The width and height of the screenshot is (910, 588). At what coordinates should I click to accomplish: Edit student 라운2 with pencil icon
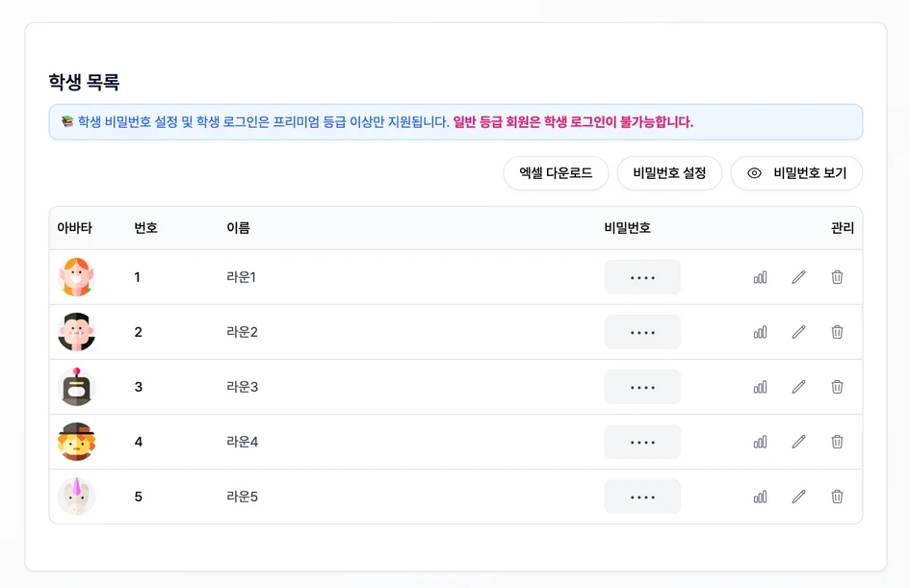(x=798, y=332)
